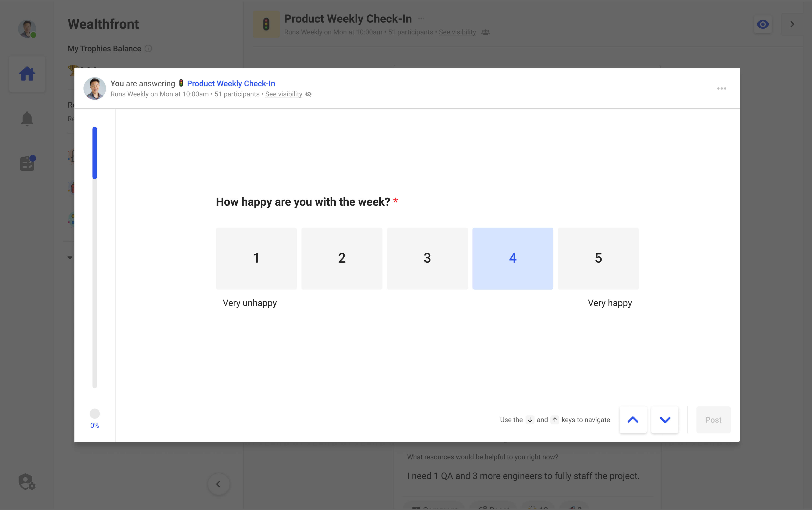Screen dimensions: 812x510
Task: Expand the right panel using the top-right chevron
Action: (792, 24)
